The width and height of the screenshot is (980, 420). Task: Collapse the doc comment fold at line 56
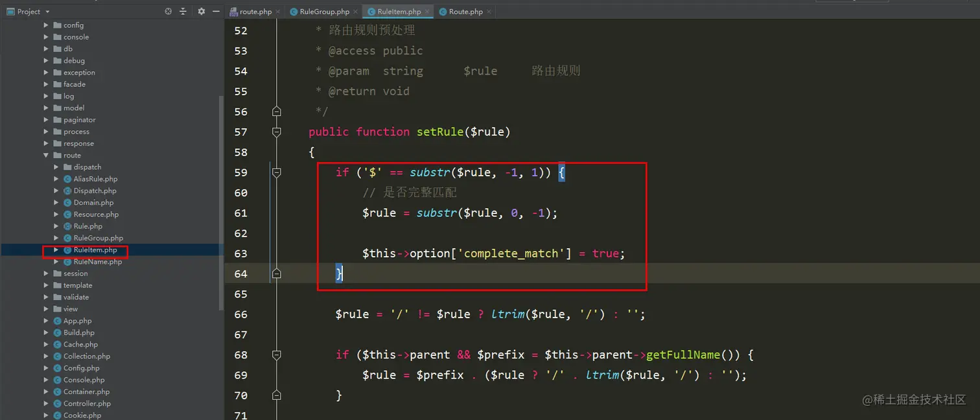pyautogui.click(x=277, y=111)
